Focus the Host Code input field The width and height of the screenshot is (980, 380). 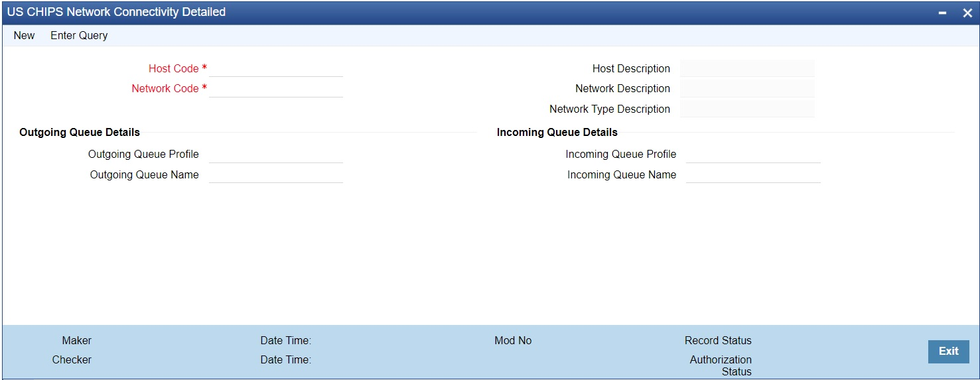point(276,68)
